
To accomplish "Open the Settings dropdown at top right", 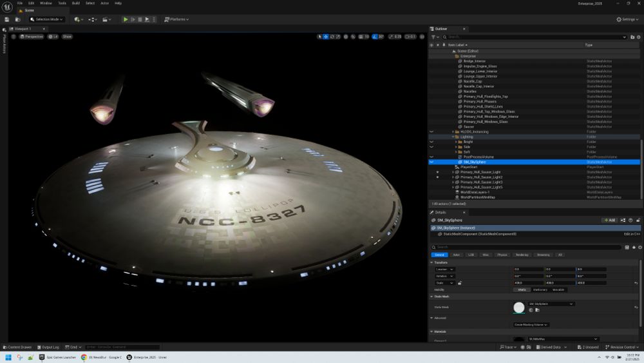I will [627, 19].
